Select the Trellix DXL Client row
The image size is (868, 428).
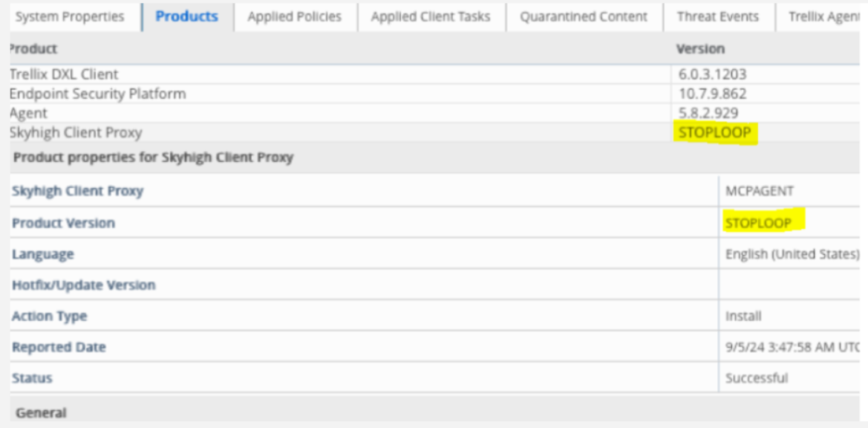coord(64,74)
